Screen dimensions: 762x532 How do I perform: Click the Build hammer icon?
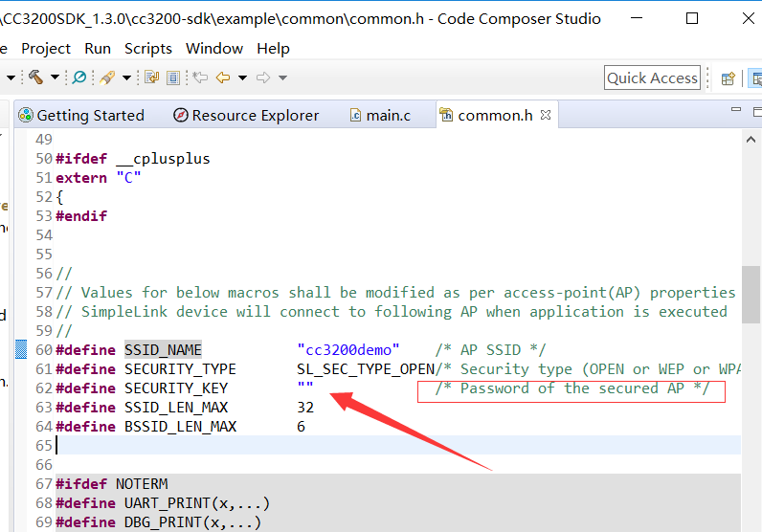click(35, 78)
